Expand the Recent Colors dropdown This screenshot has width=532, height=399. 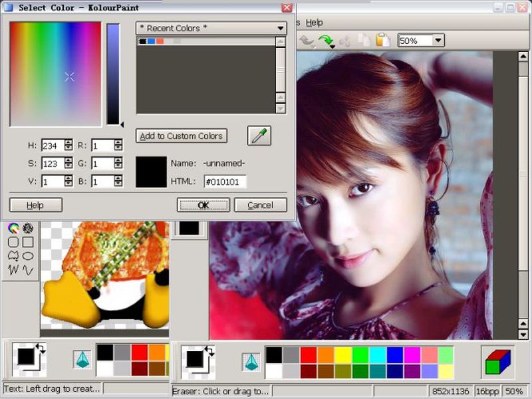click(281, 28)
